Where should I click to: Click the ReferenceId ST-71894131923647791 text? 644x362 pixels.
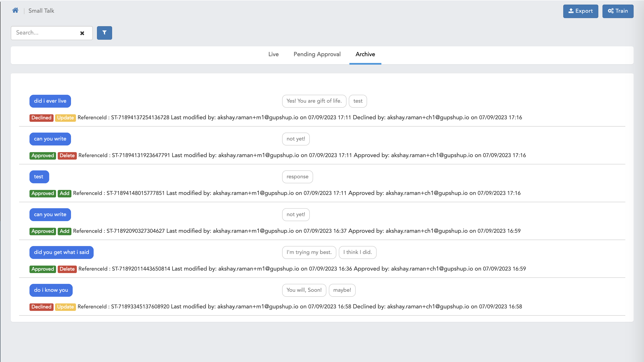pos(124,155)
